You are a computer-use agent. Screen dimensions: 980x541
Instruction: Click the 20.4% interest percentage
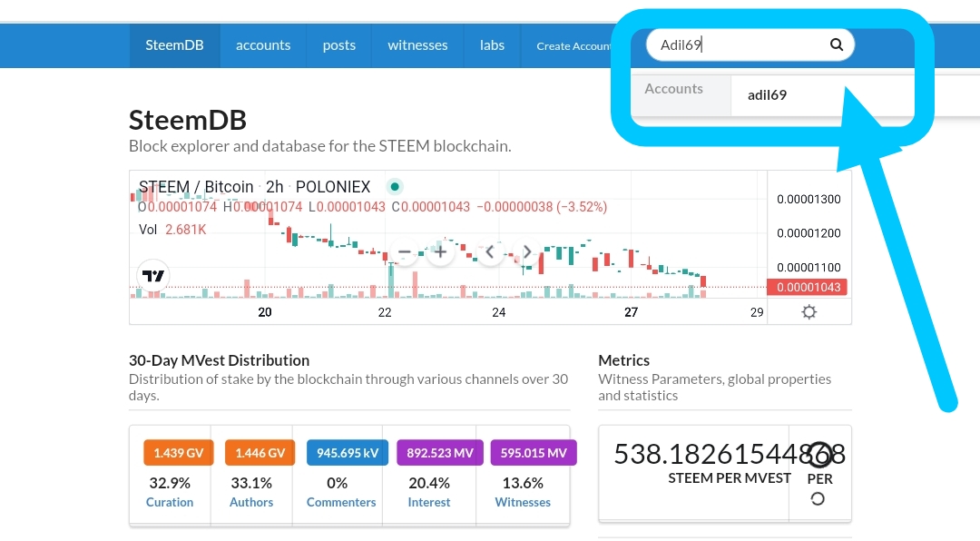click(428, 483)
